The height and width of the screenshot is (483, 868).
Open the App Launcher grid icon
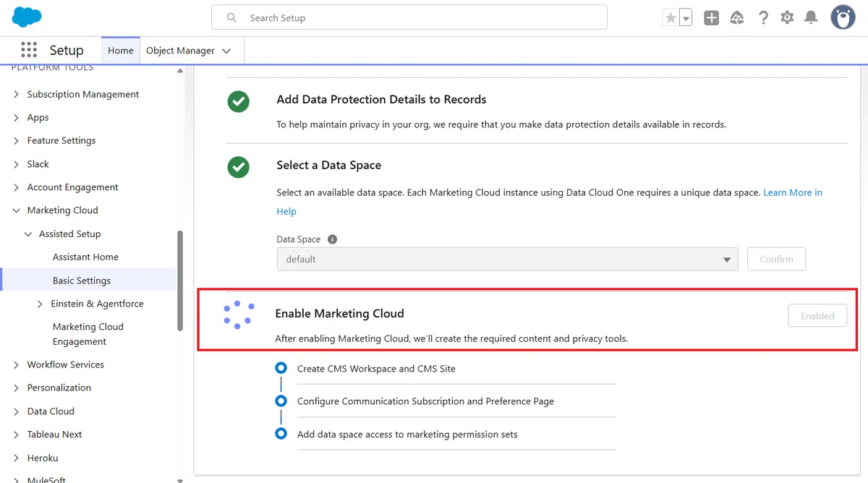pyautogui.click(x=29, y=50)
